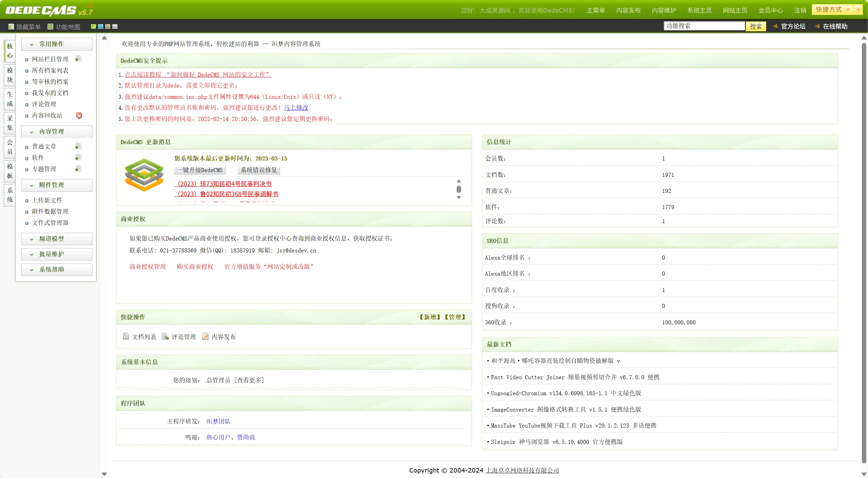Click the 功能地图 grid icon in the toolbar
The image size is (868, 478).
coord(50,26)
